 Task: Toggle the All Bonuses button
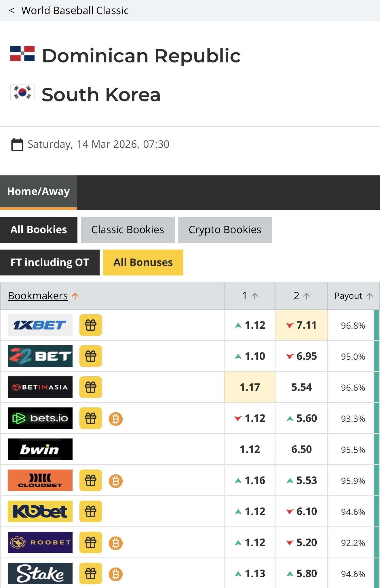tap(143, 263)
